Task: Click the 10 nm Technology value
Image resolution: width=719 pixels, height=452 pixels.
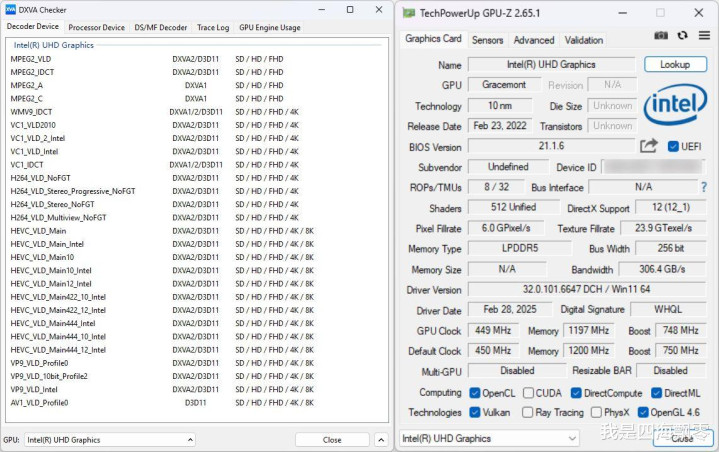Action: (500, 106)
